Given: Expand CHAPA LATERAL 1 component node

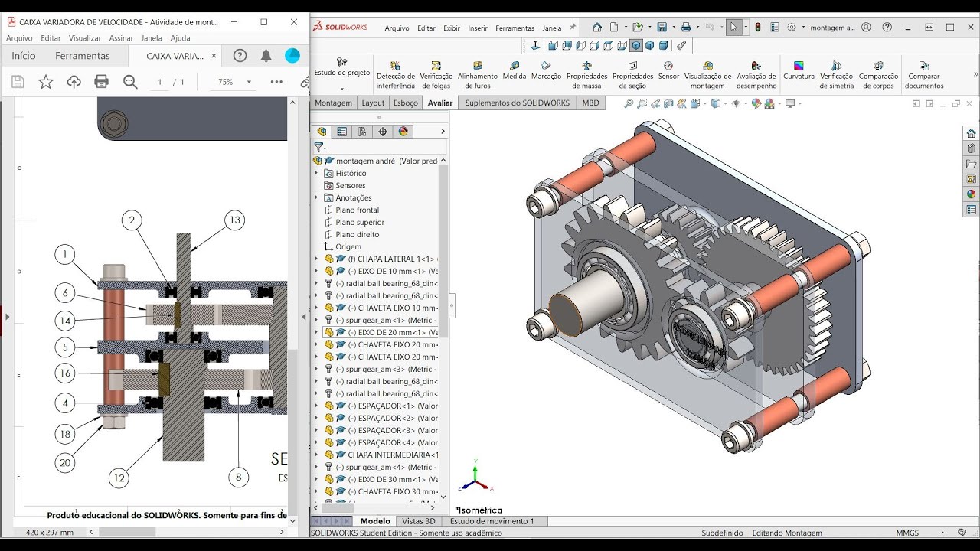Looking at the screenshot, I should 316,259.
